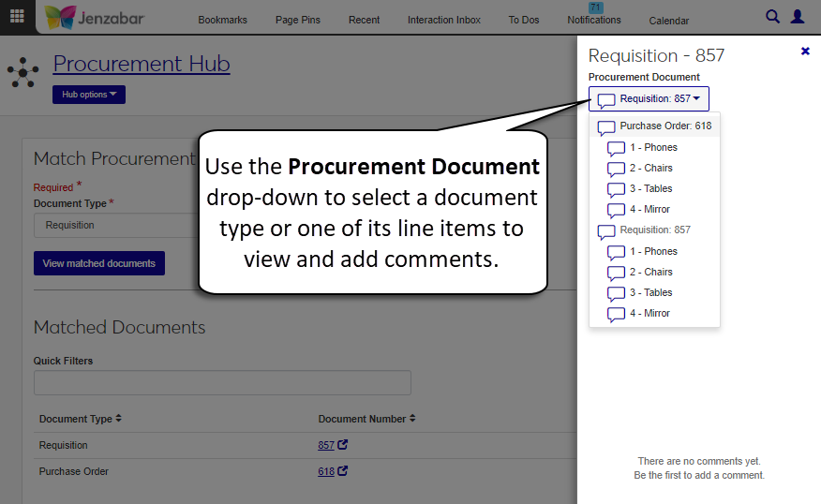Screen dimensions: 821x504
Task: Open the user profile icon
Action: click(x=798, y=17)
